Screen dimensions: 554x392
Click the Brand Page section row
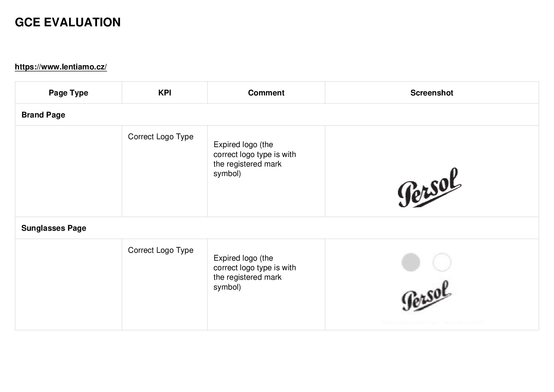click(277, 115)
